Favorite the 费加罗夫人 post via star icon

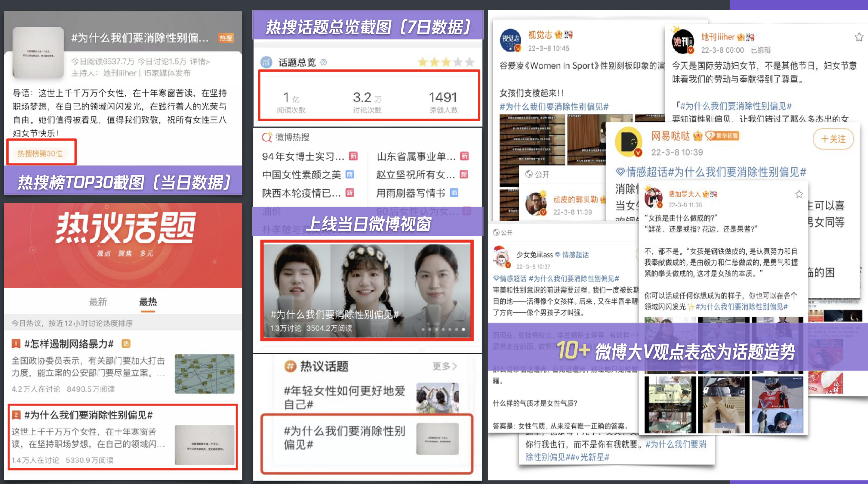[799, 194]
